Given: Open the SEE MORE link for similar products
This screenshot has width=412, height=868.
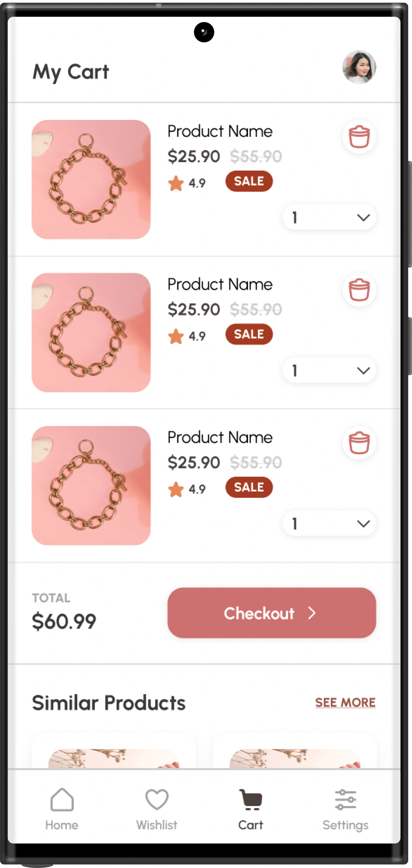Looking at the screenshot, I should (x=345, y=702).
